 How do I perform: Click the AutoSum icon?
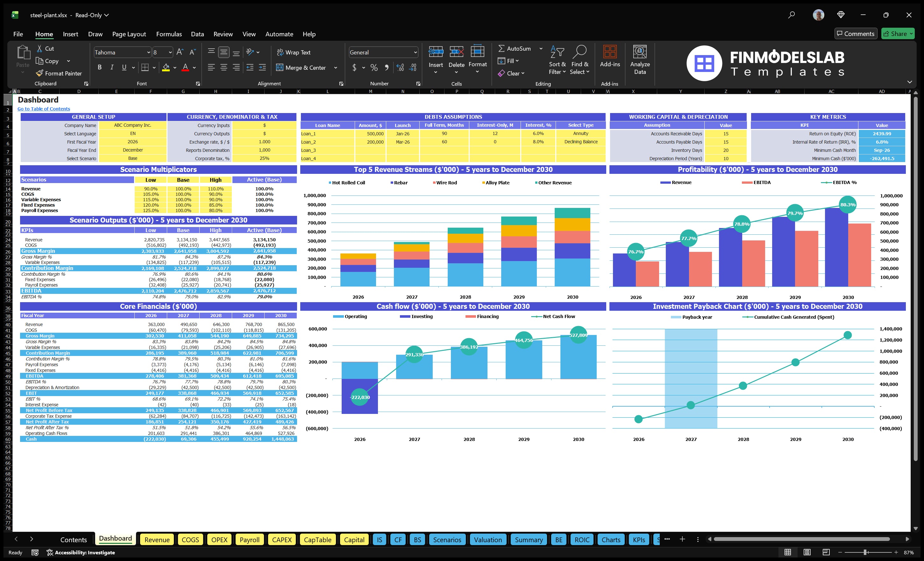(x=502, y=48)
